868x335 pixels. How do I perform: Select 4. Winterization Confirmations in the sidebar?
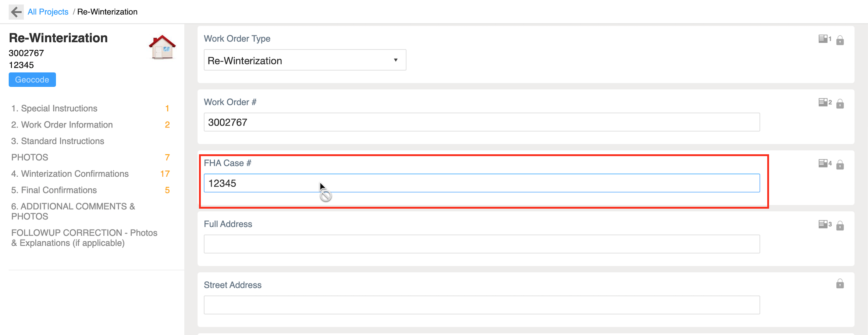(x=70, y=173)
